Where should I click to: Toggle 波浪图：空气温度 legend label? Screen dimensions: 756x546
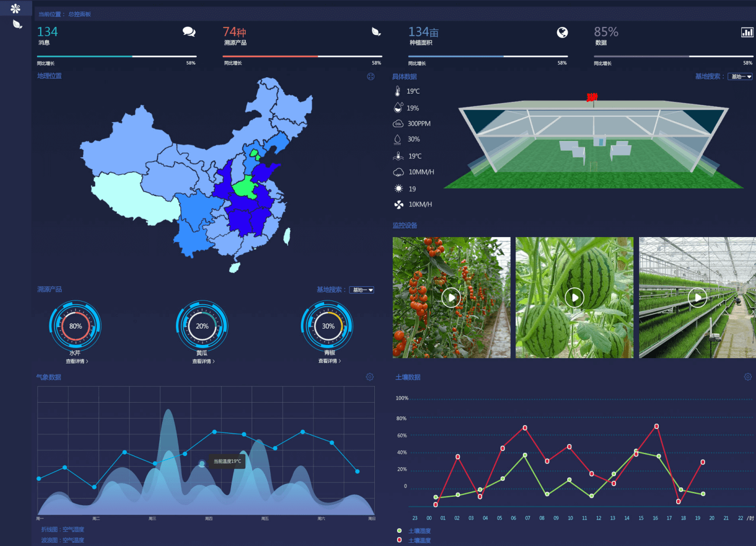(63, 540)
